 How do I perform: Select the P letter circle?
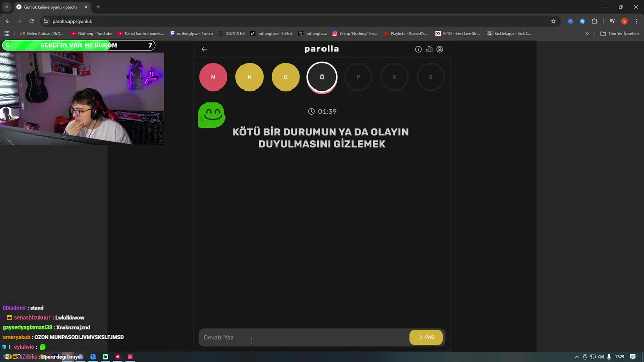[x=358, y=77]
